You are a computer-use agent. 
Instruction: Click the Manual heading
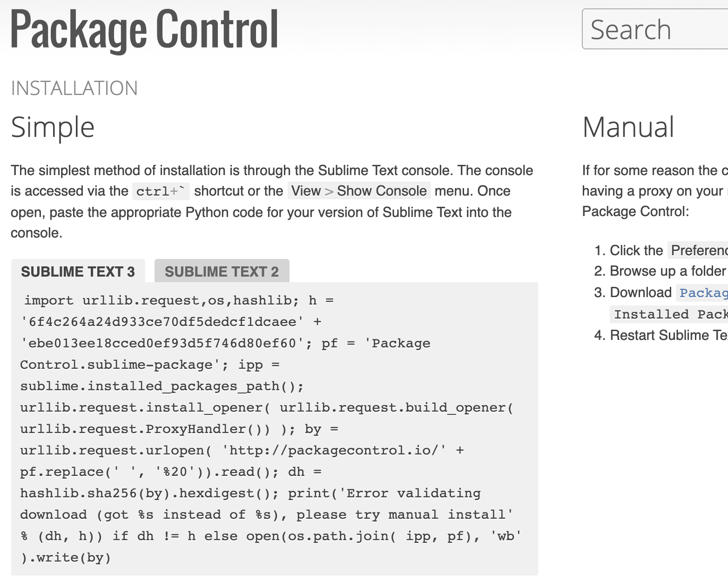coord(628,127)
